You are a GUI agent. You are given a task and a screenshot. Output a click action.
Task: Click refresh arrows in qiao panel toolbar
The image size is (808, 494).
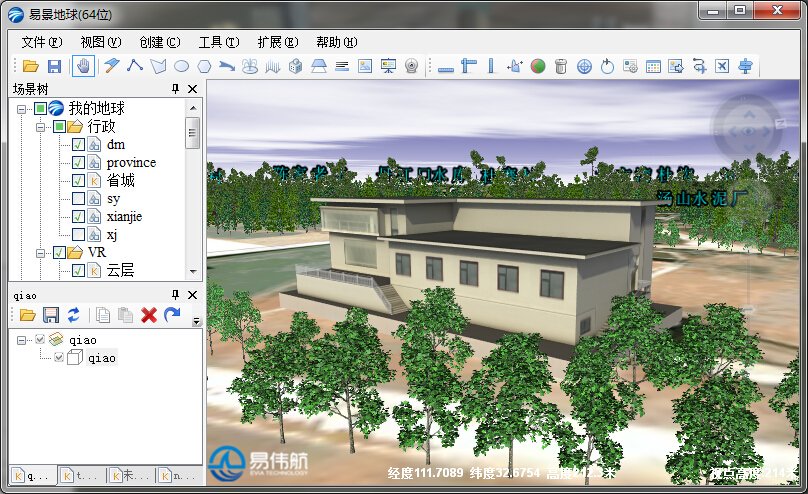pos(74,315)
